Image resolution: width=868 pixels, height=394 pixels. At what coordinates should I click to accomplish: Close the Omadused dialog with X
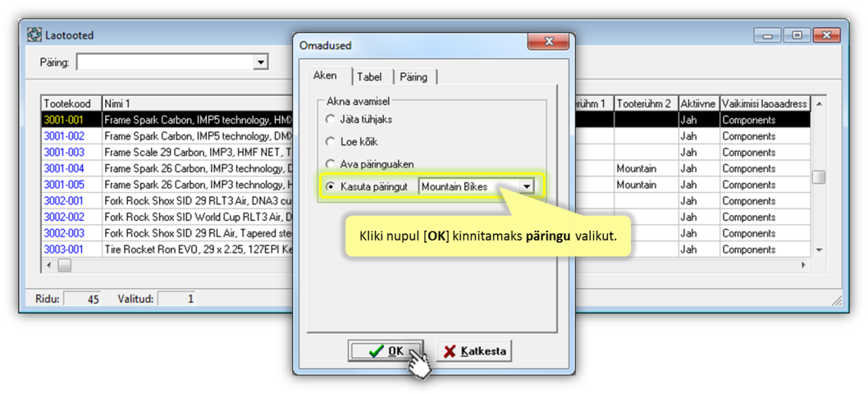tap(549, 42)
